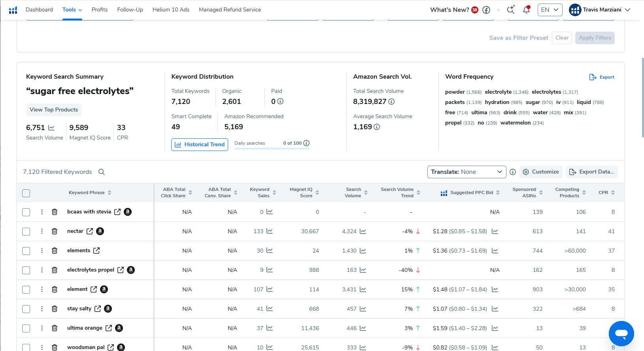Open the Facebook community icon
This screenshot has width=644, height=351.
tap(486, 10)
